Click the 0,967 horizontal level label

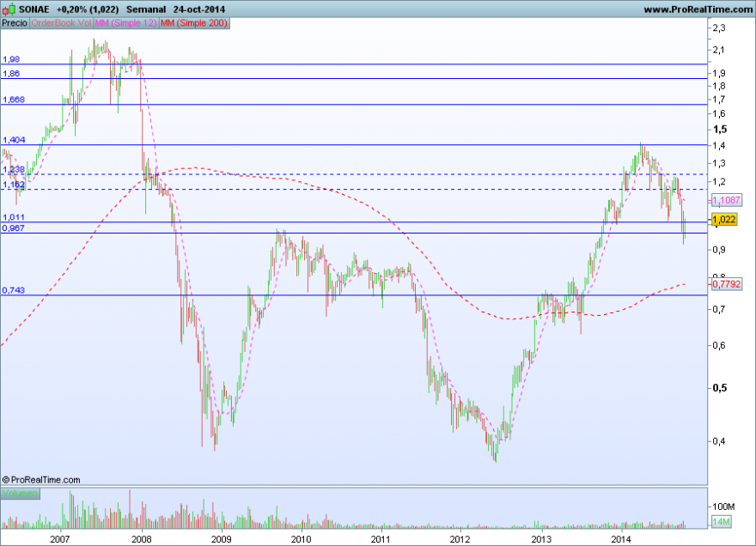pyautogui.click(x=14, y=228)
